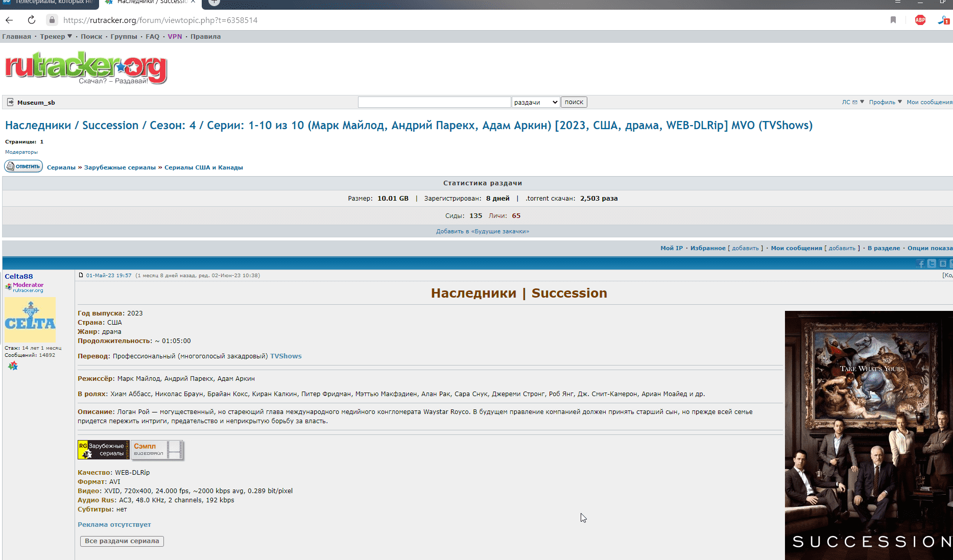Click the site search input field
Viewport: 953px width, 560px height.
[434, 102]
